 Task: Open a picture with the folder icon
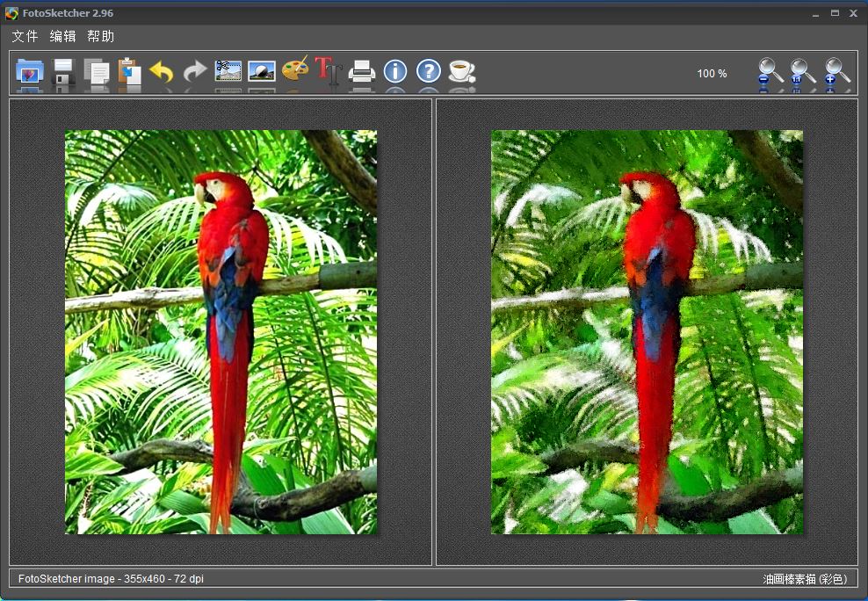30,71
